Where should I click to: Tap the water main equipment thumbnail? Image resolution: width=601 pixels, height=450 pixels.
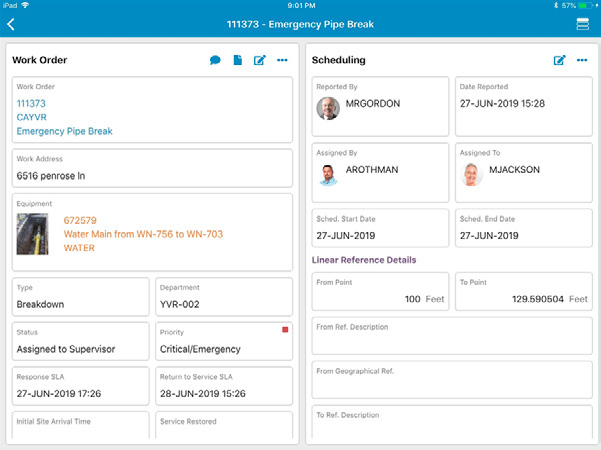coord(32,233)
